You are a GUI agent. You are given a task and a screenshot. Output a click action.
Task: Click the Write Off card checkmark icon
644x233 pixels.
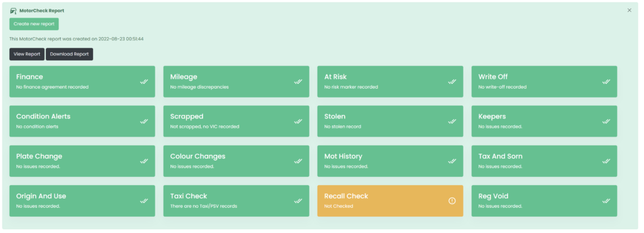pos(606,82)
